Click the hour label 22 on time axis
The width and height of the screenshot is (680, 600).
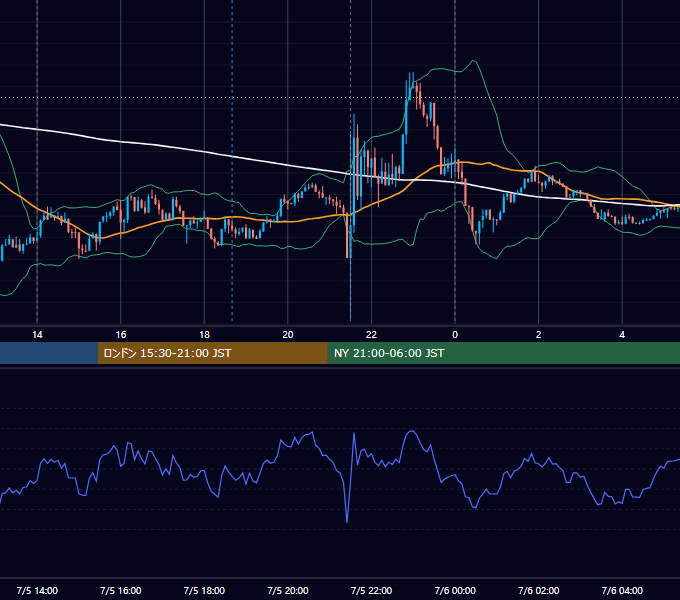[371, 335]
